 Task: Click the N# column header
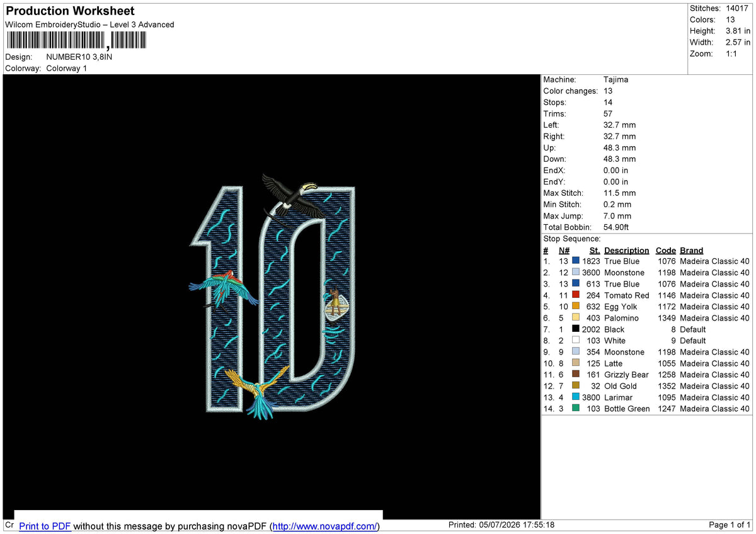tap(564, 250)
